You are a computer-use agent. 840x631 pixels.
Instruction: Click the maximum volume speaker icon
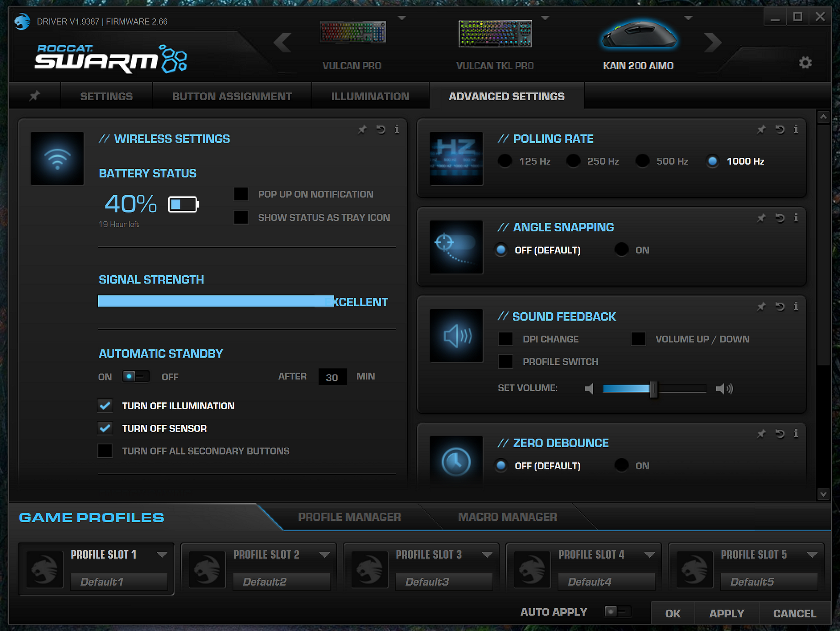coord(724,389)
